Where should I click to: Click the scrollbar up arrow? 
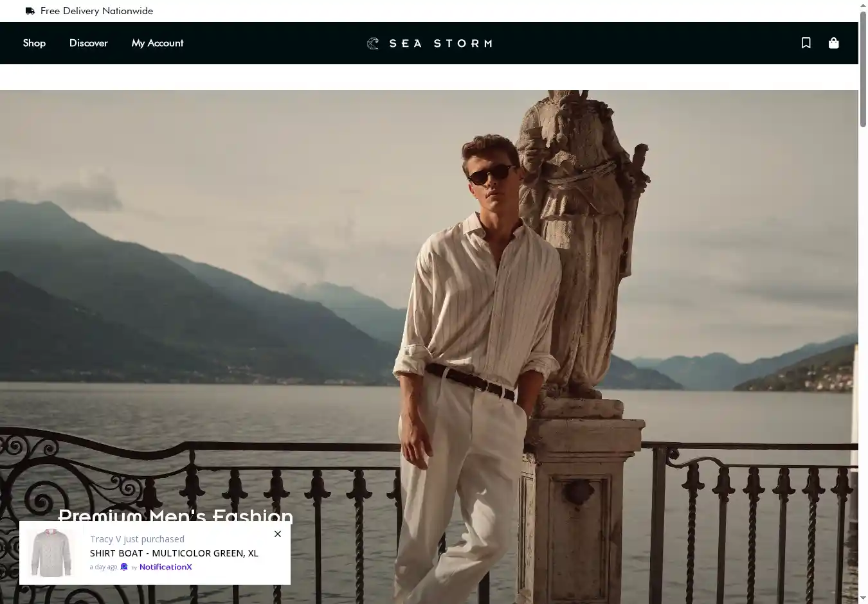coord(863,6)
